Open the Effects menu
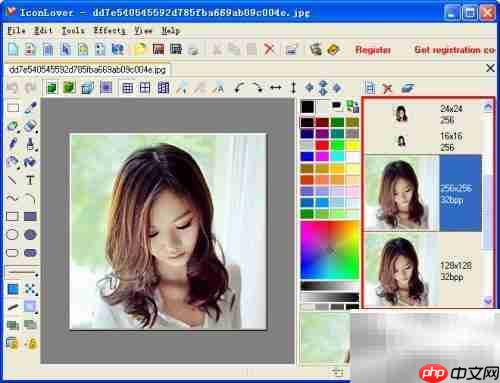The width and height of the screenshot is (500, 383). [110, 31]
